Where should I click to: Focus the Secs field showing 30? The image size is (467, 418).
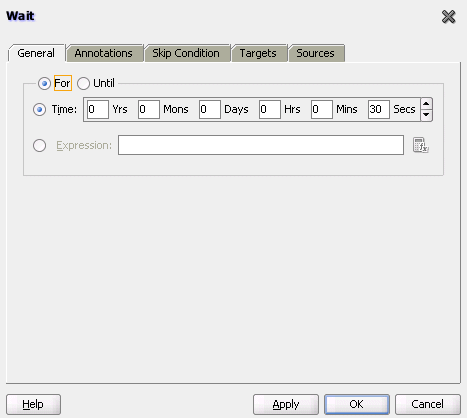[x=379, y=109]
